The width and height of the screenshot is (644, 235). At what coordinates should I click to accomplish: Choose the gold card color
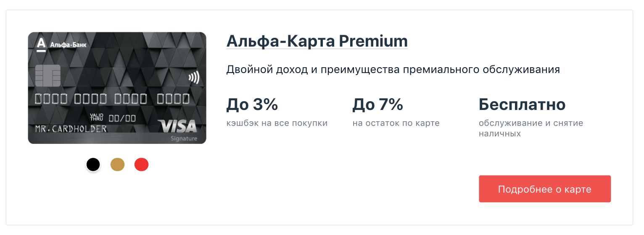tap(118, 164)
